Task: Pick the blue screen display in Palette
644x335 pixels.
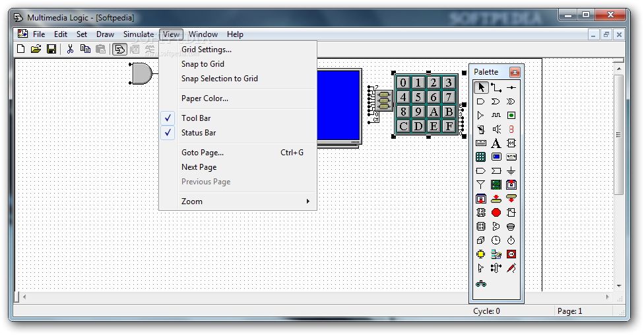Action: (496, 157)
